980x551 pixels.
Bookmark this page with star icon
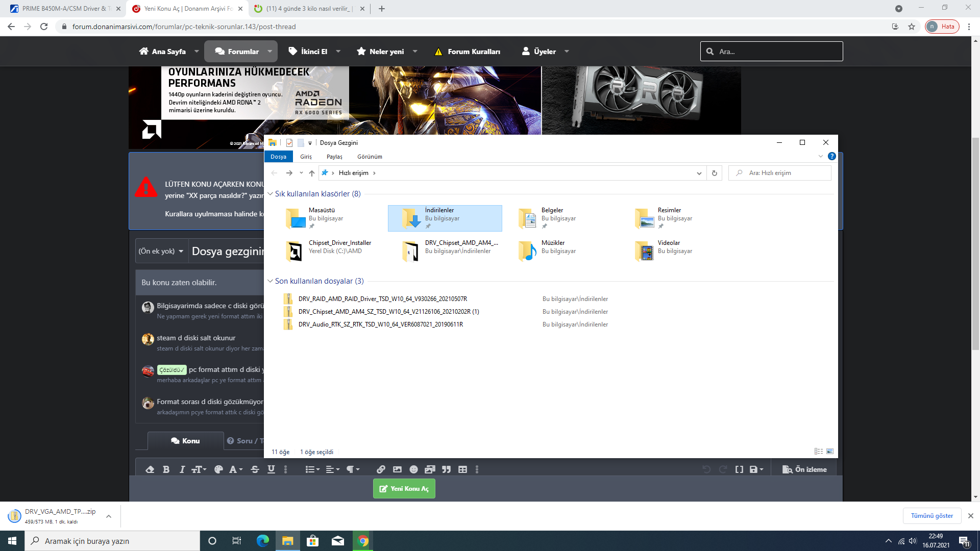pyautogui.click(x=912, y=27)
